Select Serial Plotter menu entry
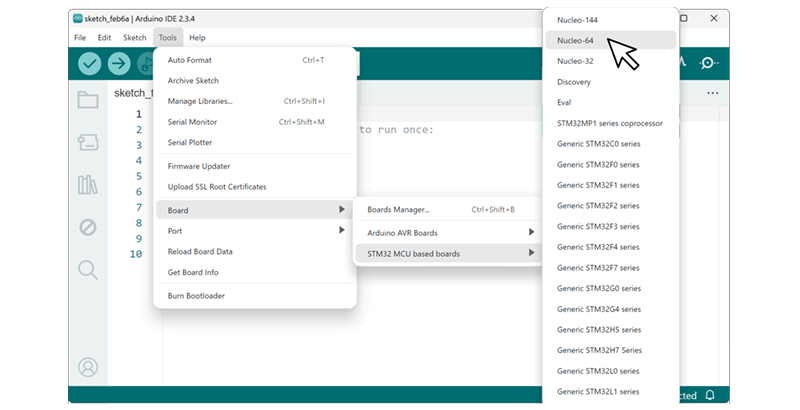The image size is (800, 410). [255, 142]
